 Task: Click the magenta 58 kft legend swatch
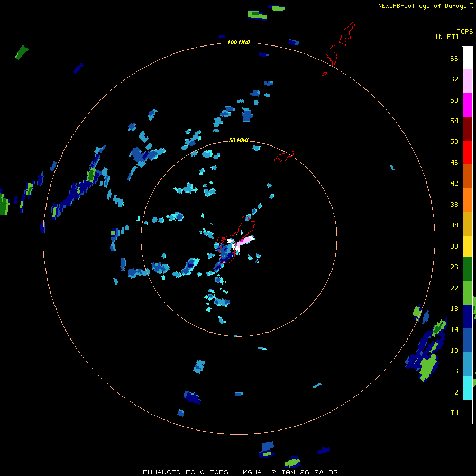pos(467,105)
